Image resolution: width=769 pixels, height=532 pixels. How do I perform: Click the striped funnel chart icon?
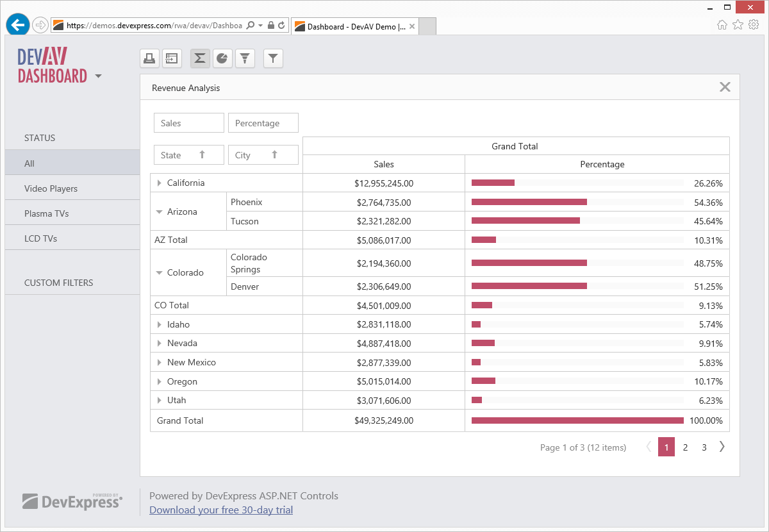245,58
